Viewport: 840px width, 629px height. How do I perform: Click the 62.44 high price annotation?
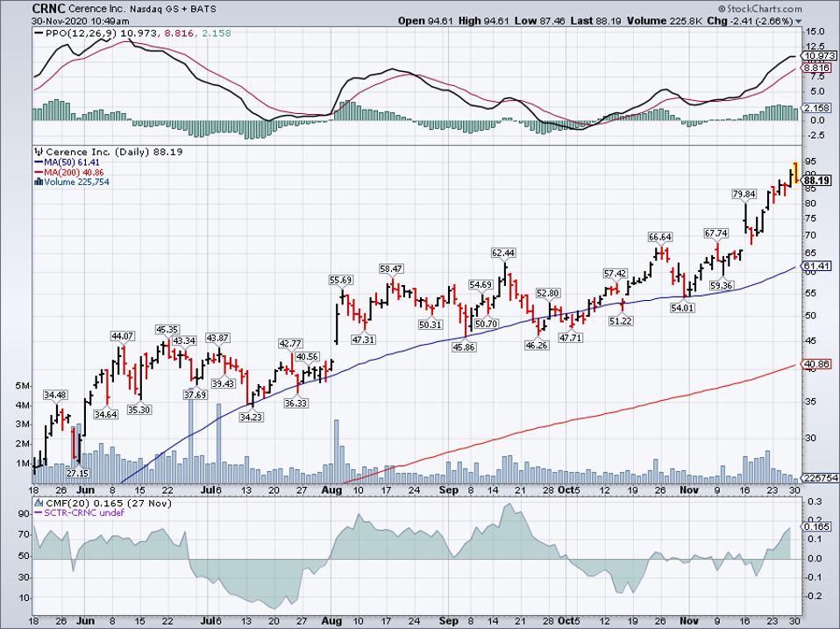504,253
